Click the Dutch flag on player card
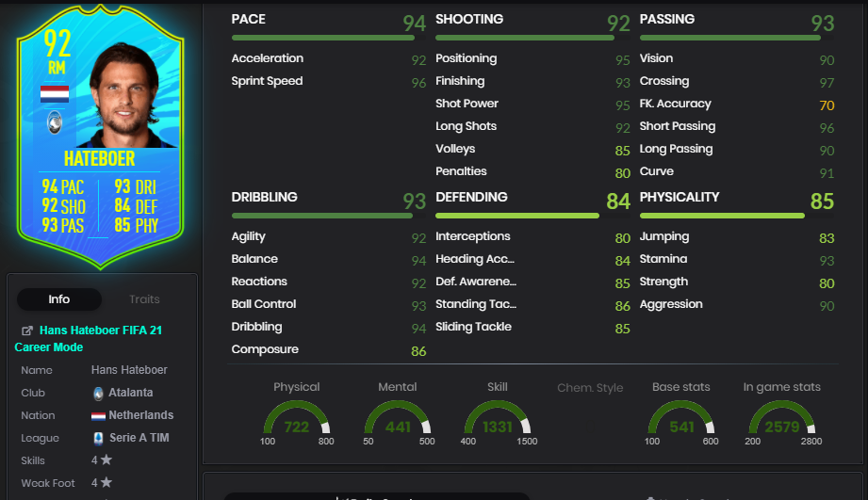Image resolution: width=868 pixels, height=500 pixels. pyautogui.click(x=55, y=94)
